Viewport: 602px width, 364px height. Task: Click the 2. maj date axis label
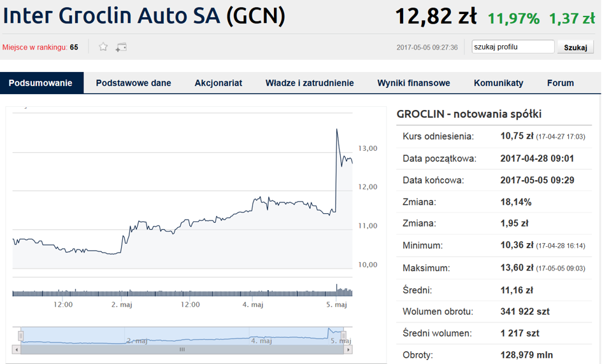[x=122, y=305]
